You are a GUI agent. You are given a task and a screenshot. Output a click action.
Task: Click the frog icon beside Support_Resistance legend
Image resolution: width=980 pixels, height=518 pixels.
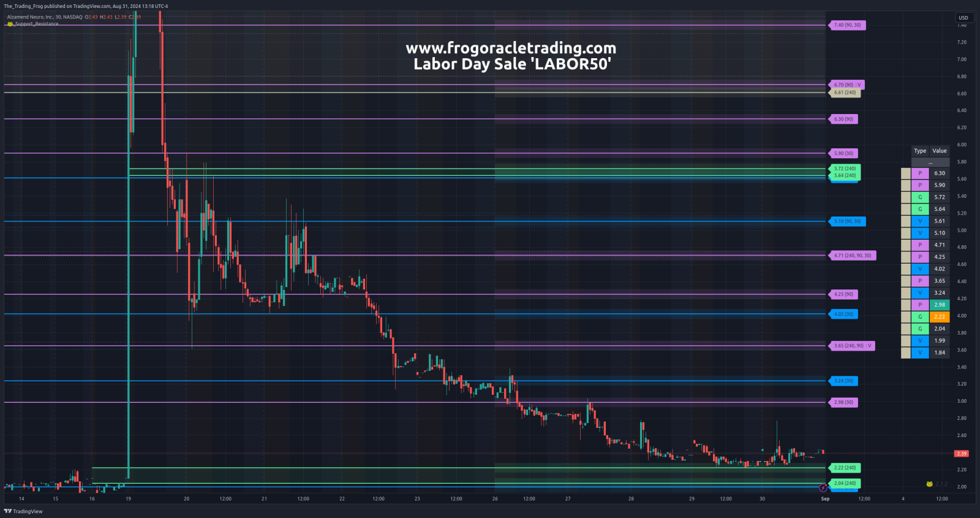10,24
